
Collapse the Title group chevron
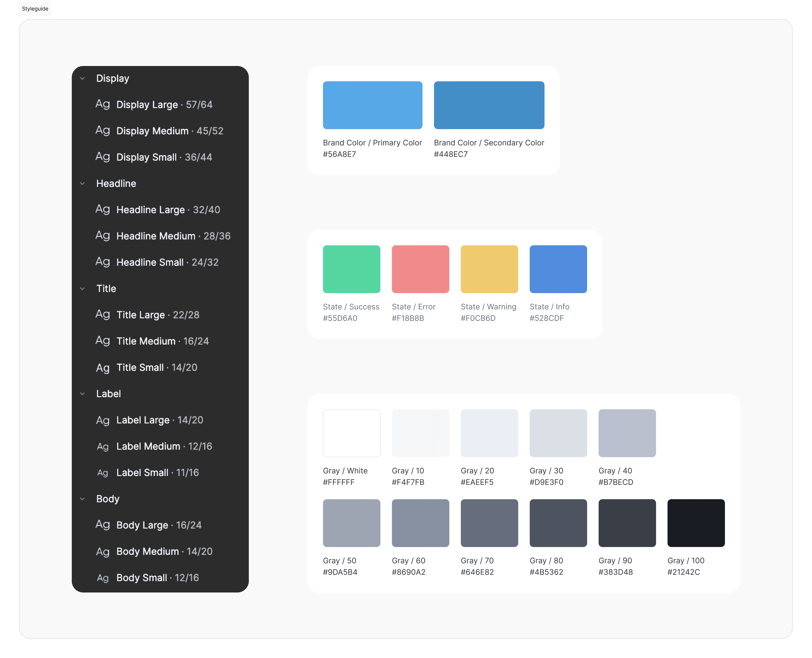pos(82,288)
